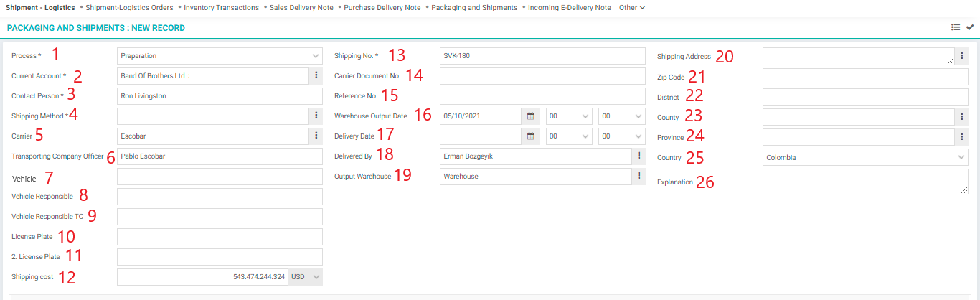Click the Delivered By lookup dots icon
This screenshot has width=980, height=300.
coord(639,156)
